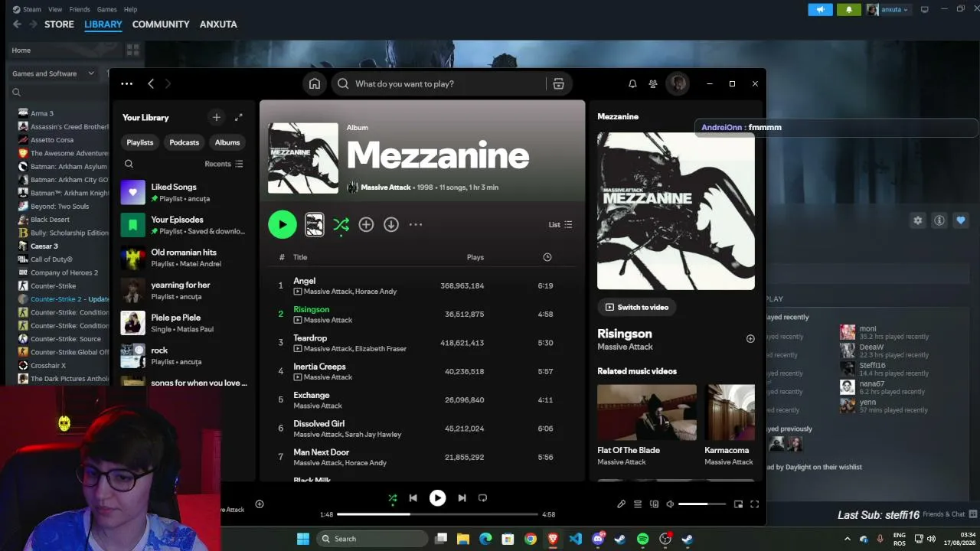Play the Mezzanine album with green button
Image resolution: width=980 pixels, height=551 pixels.
283,224
